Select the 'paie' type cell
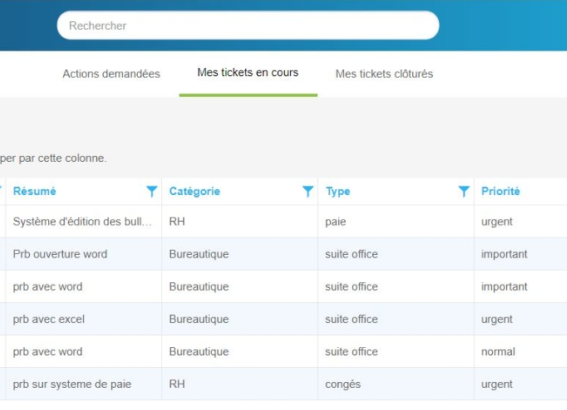 click(336, 222)
